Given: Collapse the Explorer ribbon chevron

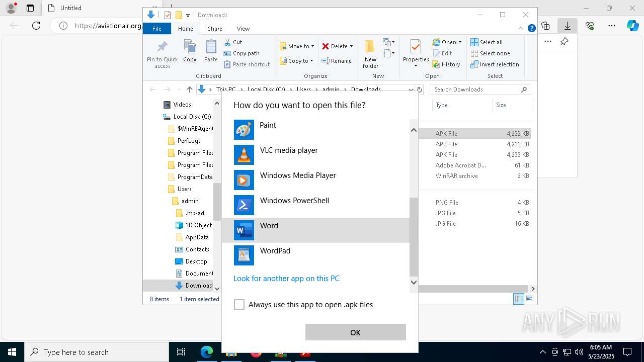Looking at the screenshot, I should 521,29.
